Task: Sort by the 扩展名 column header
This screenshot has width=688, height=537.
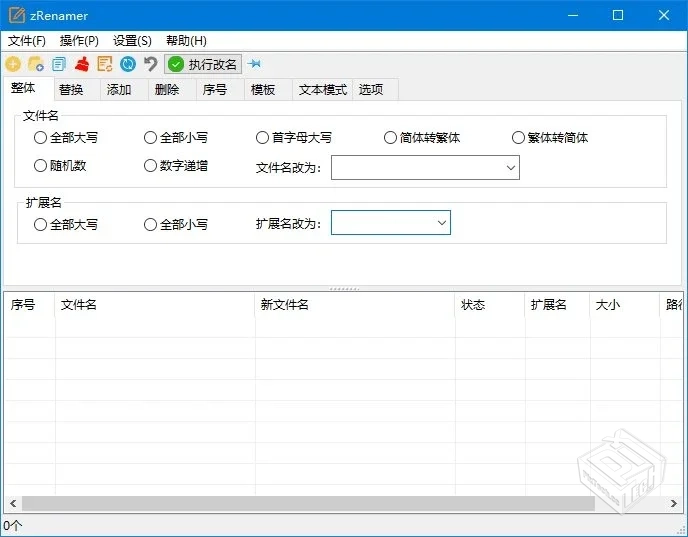Action: coord(558,305)
